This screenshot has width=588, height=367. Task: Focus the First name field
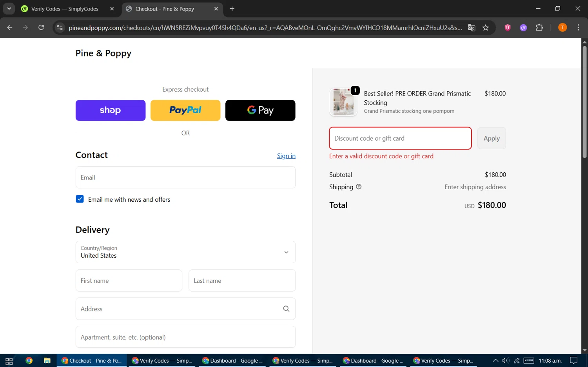[129, 280]
